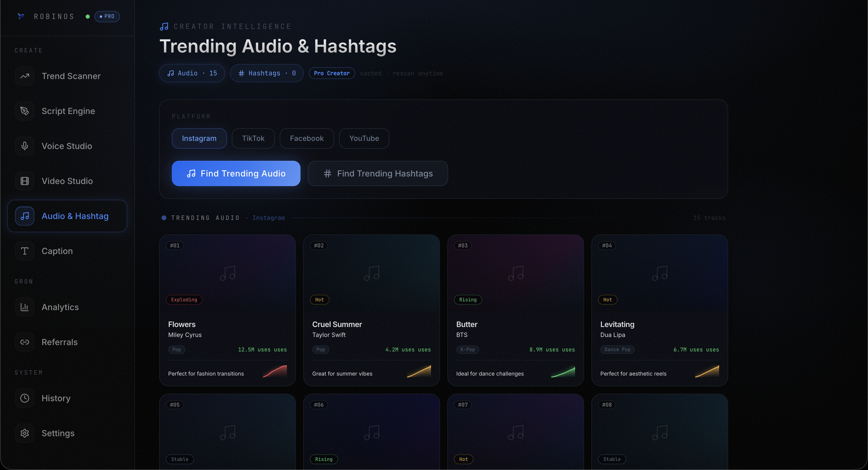Click the 12.5M uses count
The height and width of the screenshot is (470, 868).
(x=263, y=350)
